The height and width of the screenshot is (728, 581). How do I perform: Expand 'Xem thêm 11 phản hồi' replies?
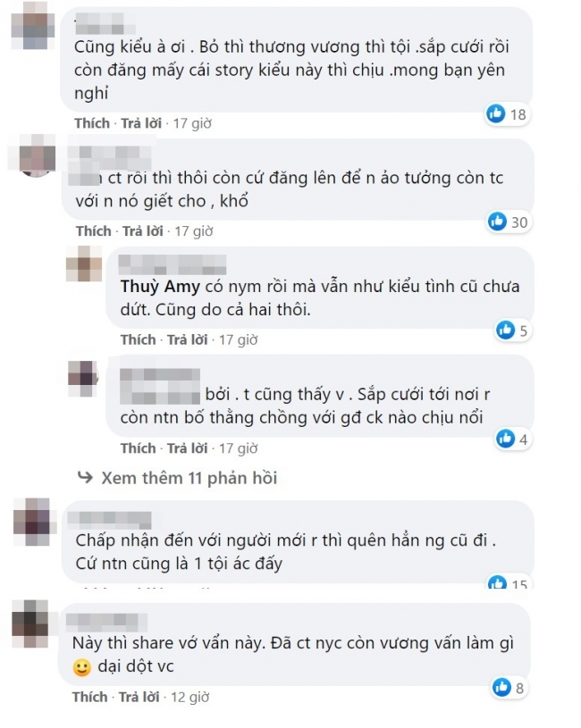coord(189,478)
